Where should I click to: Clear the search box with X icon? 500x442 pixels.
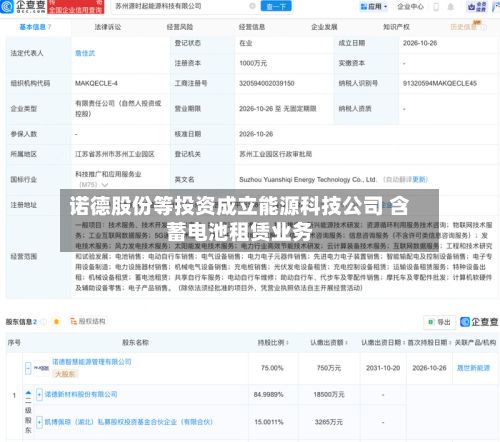click(252, 6)
